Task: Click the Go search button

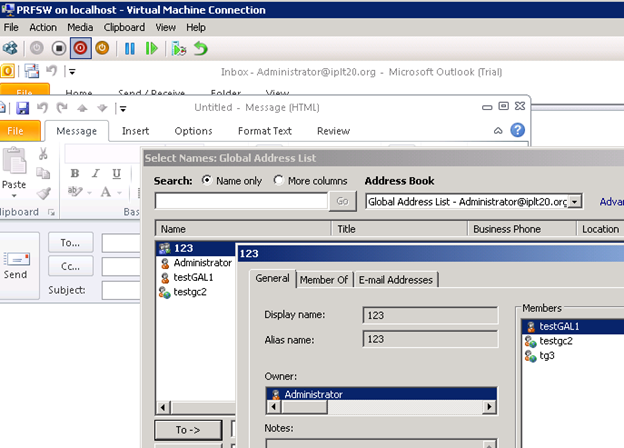Action: [x=342, y=201]
